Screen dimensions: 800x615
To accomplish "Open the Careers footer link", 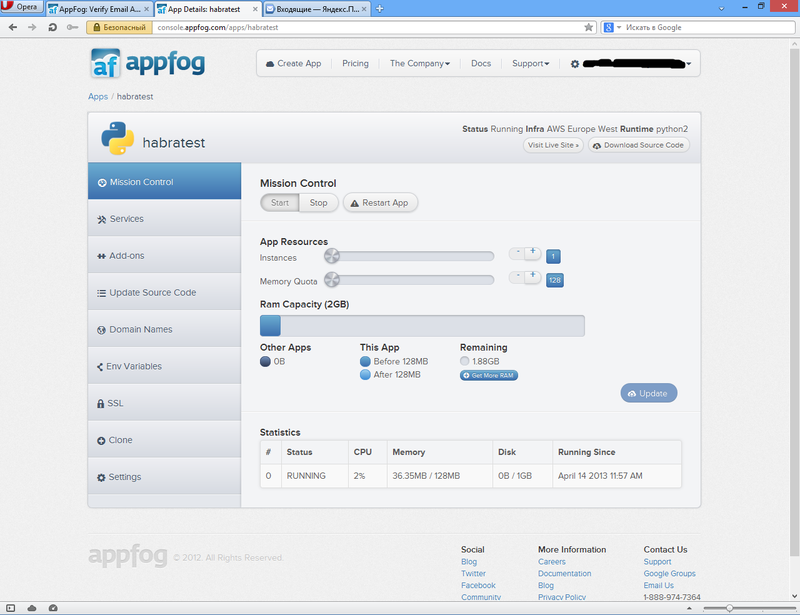I will [x=552, y=562].
